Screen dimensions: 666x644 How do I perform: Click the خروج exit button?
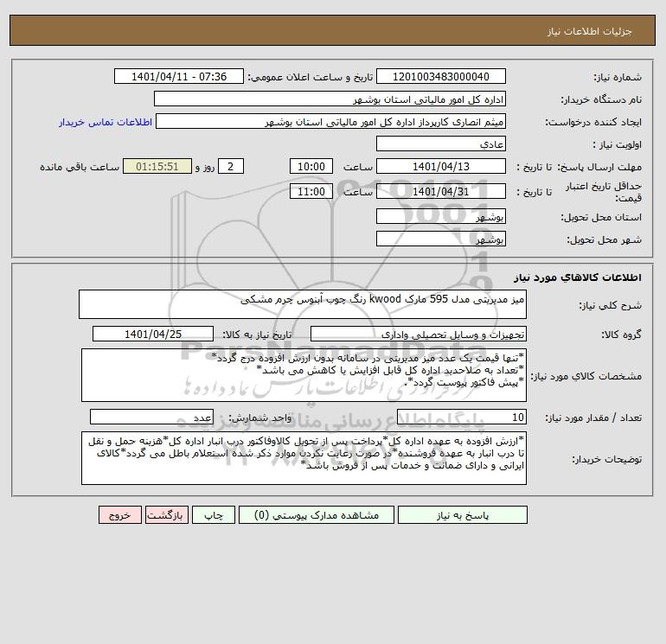click(120, 515)
